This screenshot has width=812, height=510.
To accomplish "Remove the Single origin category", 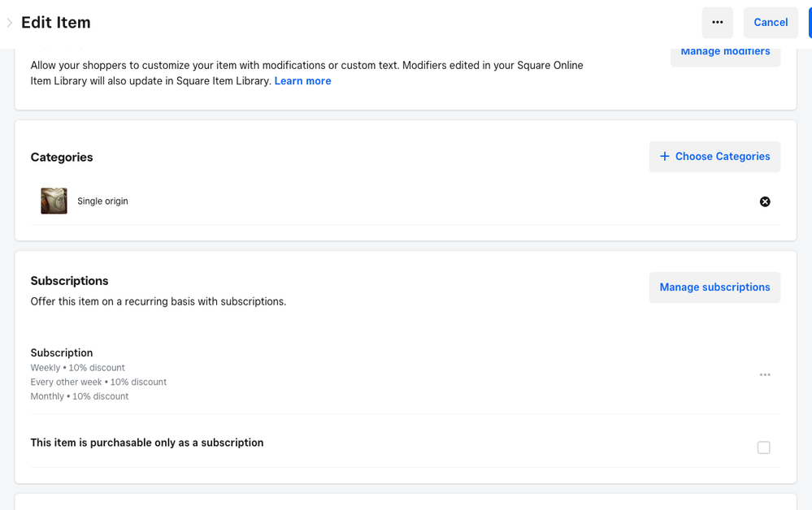I will pyautogui.click(x=765, y=201).
